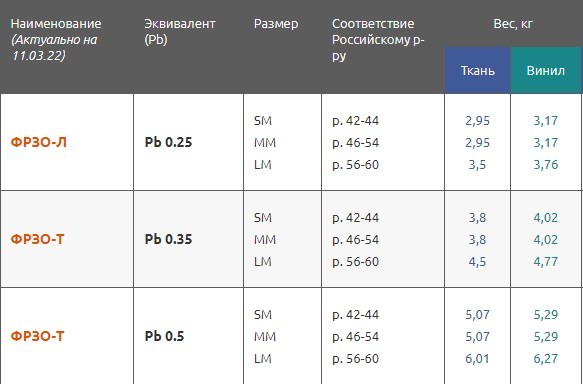
Task: Click the Вес, кг header
Action: tap(513, 24)
